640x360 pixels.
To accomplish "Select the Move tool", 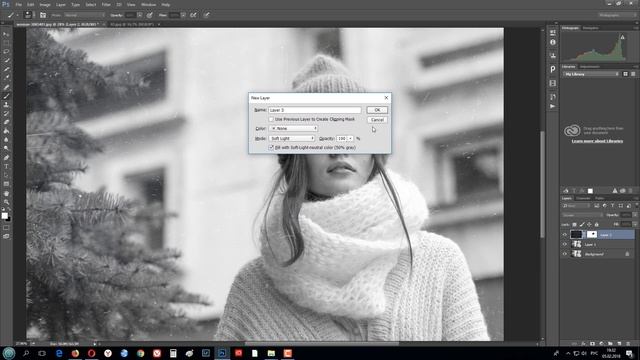I will 6,34.
